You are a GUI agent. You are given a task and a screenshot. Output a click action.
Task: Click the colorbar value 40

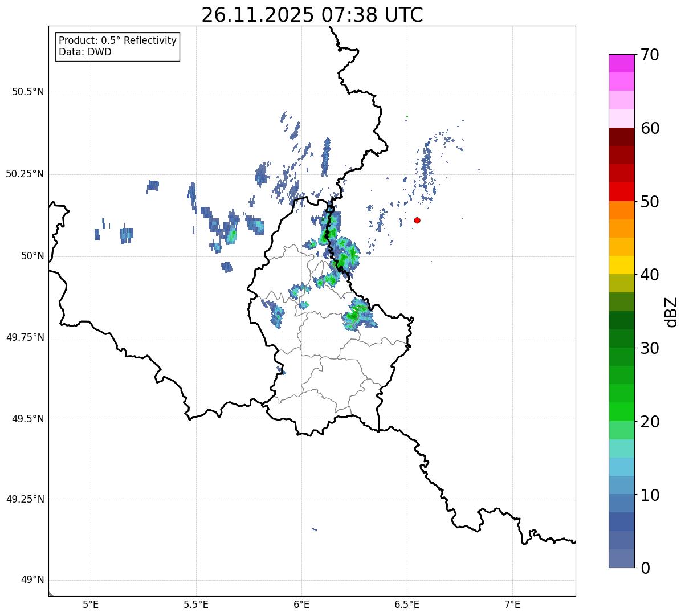tap(649, 275)
